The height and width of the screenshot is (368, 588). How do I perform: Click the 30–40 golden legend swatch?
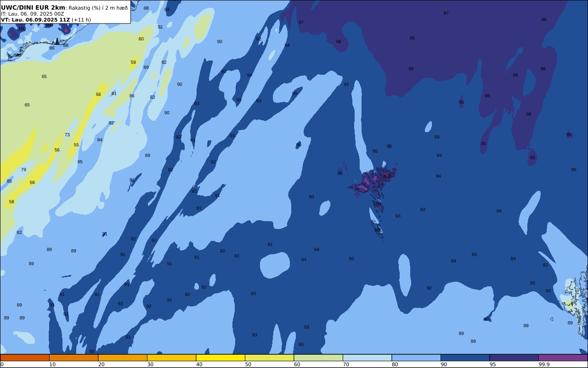point(171,357)
